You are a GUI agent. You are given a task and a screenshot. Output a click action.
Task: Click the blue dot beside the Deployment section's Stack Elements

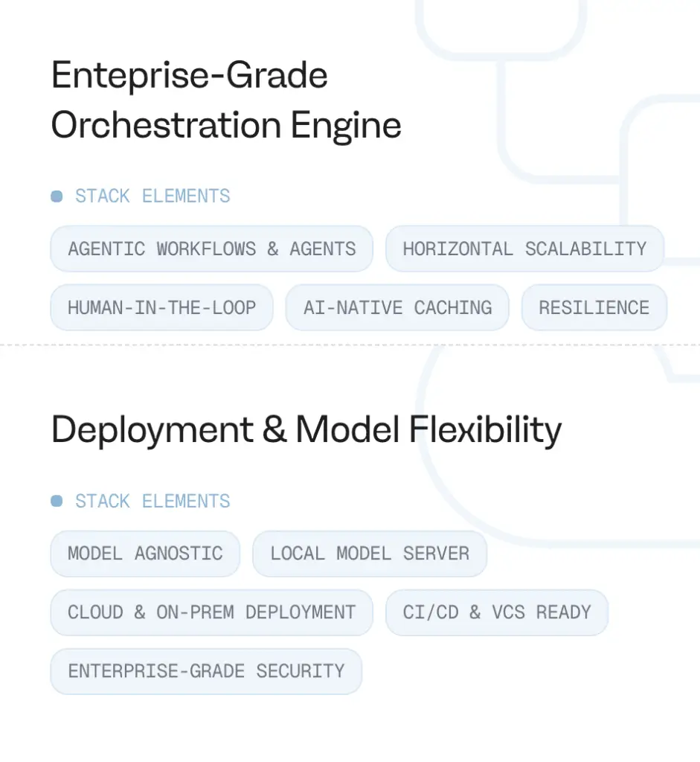click(x=57, y=502)
